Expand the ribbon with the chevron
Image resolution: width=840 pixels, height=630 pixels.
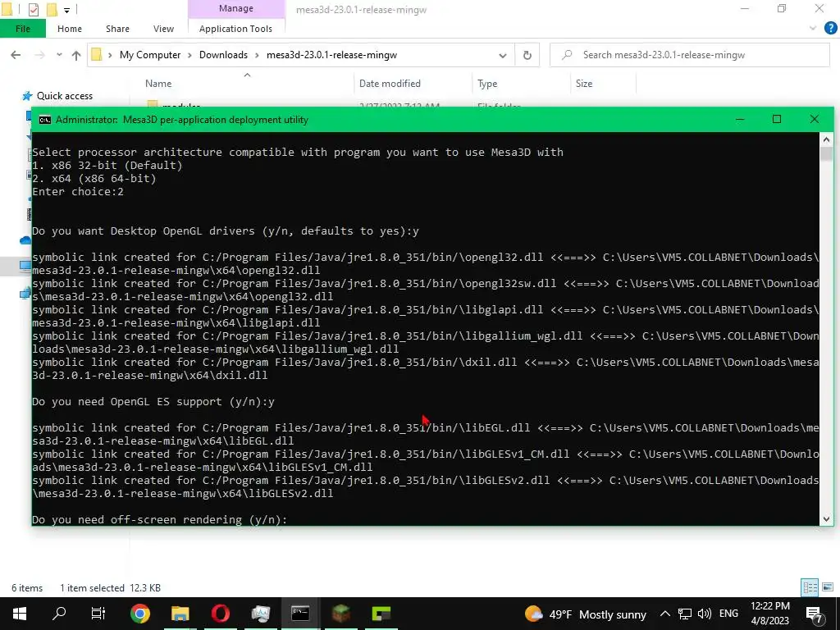tap(813, 29)
